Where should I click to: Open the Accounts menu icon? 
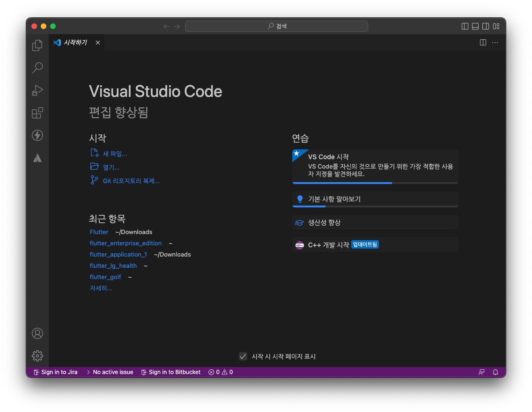coord(37,333)
